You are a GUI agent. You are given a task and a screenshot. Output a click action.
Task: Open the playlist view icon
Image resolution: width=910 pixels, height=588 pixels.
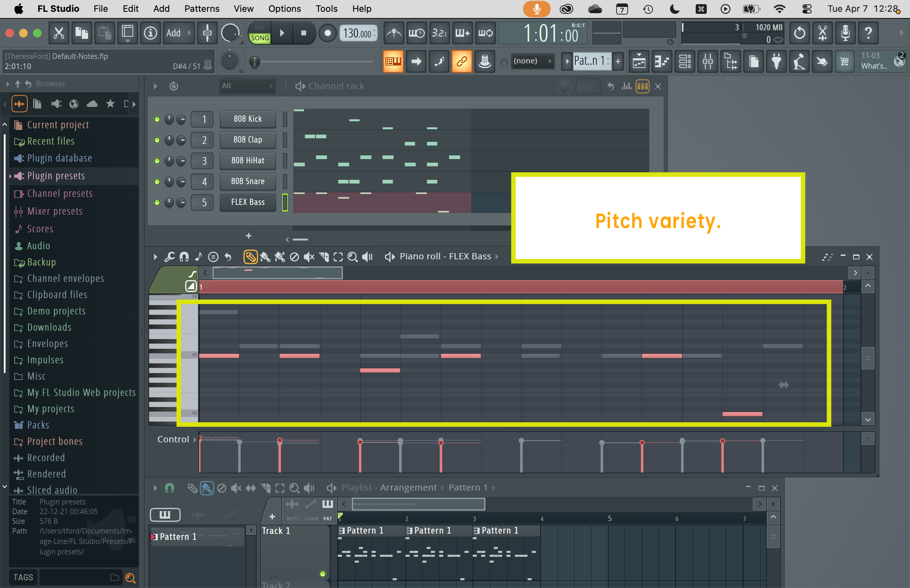pos(639,61)
